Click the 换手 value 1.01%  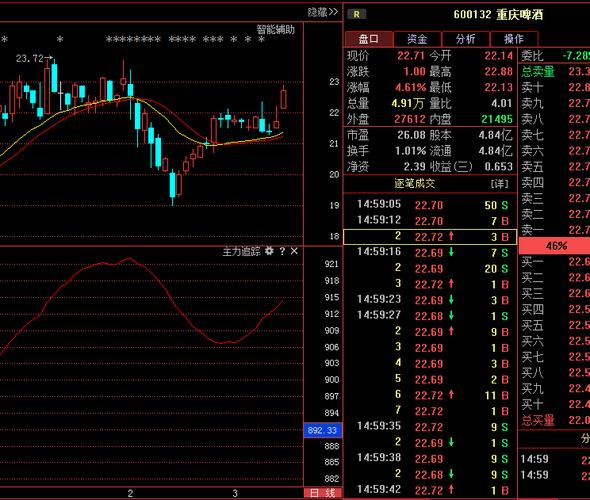[x=410, y=151]
